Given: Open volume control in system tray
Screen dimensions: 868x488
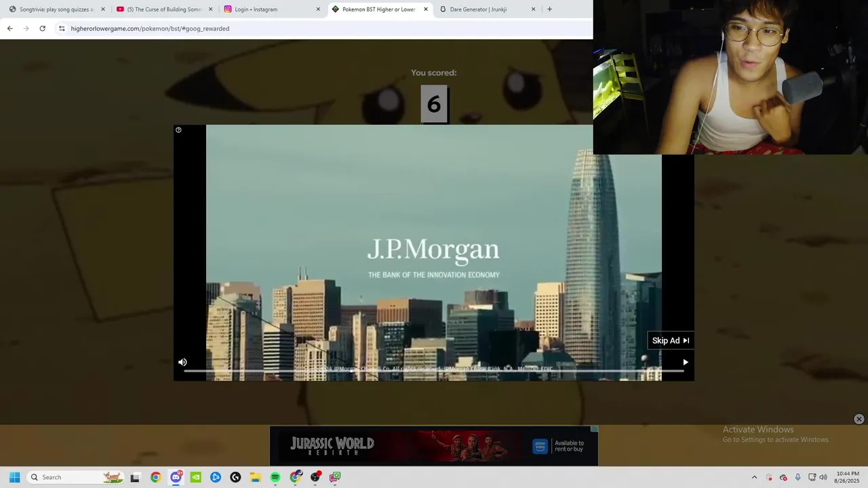Looking at the screenshot, I should 823,477.
